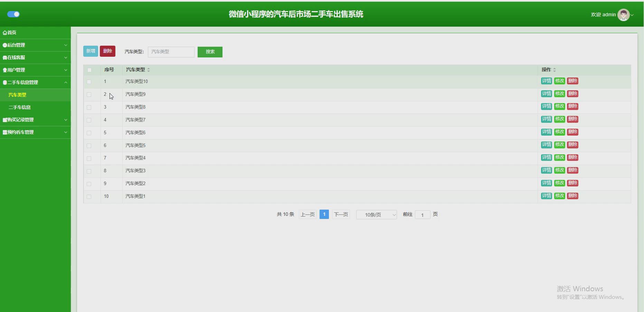Sort the table by 汽车类型 column arrows
644x312 pixels.
tap(149, 70)
